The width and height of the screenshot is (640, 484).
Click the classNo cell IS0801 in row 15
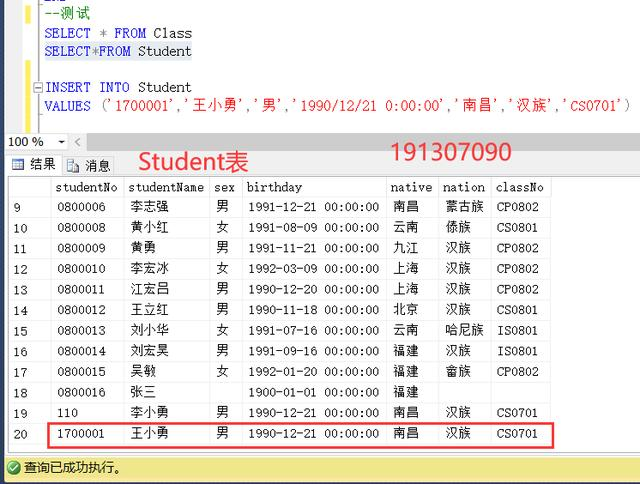pos(520,330)
